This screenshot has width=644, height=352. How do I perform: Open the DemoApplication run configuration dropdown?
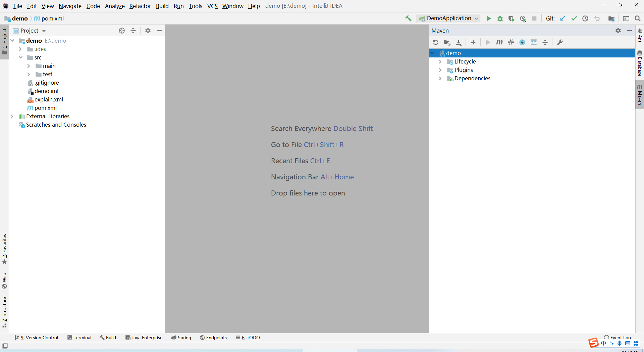tap(449, 18)
